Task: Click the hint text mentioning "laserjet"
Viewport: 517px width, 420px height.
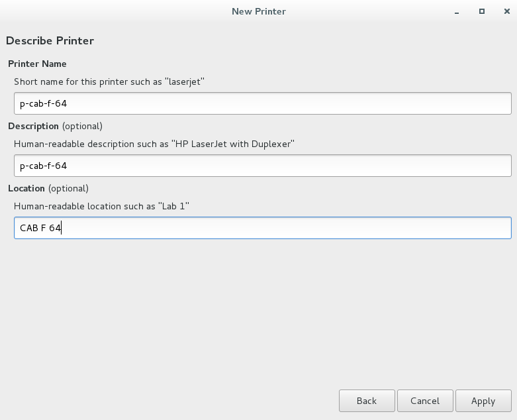Action: 109,81
